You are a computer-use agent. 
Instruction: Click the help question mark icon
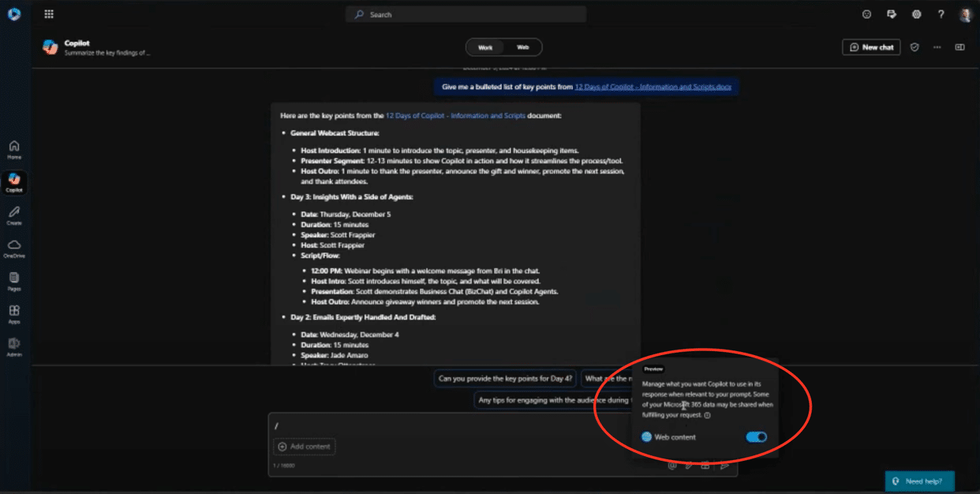tap(941, 14)
